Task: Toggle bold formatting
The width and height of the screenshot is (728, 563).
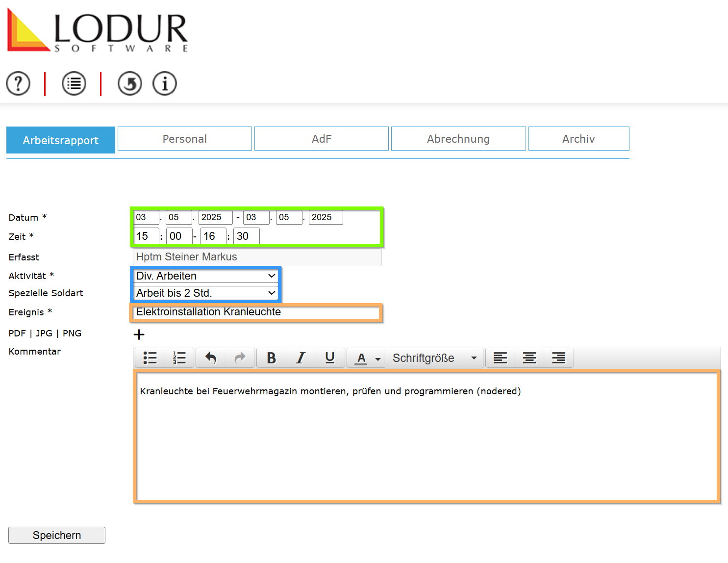Action: coord(271,358)
